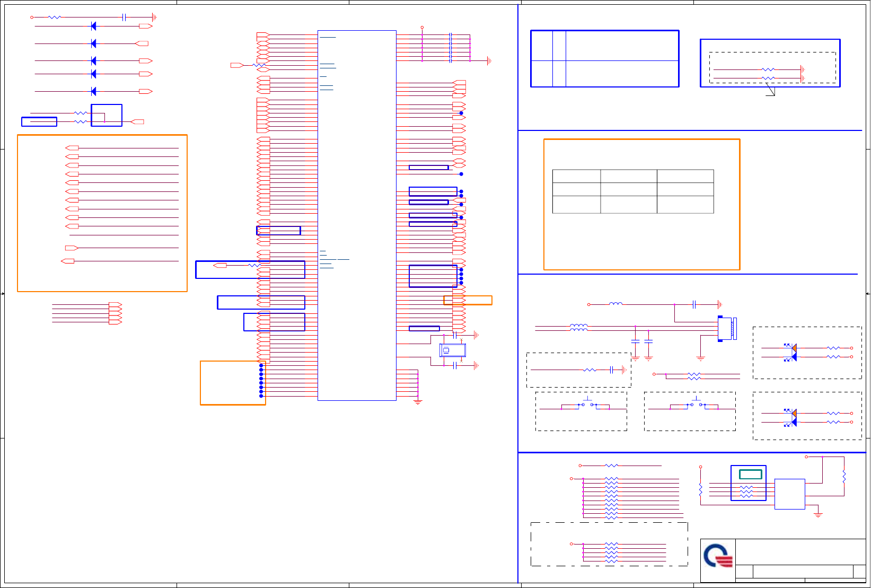The width and height of the screenshot is (871, 588).
Task: Click the dual LED in the lower dashed box
Action: pos(790,418)
